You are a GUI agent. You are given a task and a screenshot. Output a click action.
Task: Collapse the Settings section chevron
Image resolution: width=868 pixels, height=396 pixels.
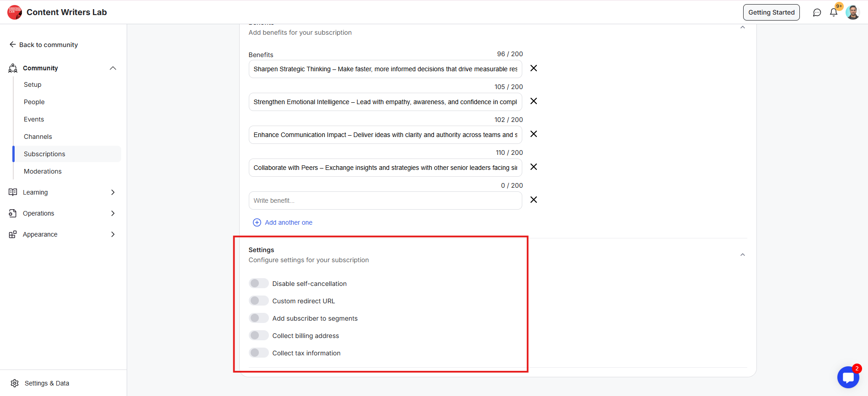coord(742,255)
